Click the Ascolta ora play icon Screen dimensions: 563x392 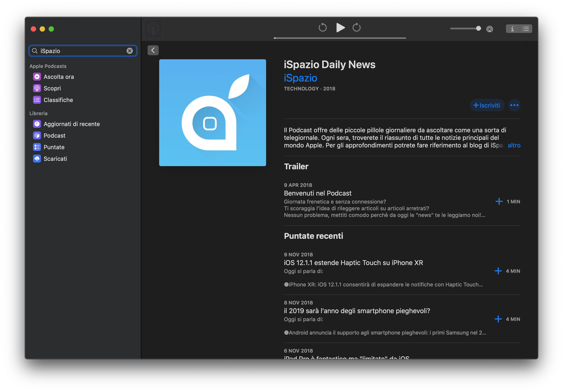coord(37,77)
